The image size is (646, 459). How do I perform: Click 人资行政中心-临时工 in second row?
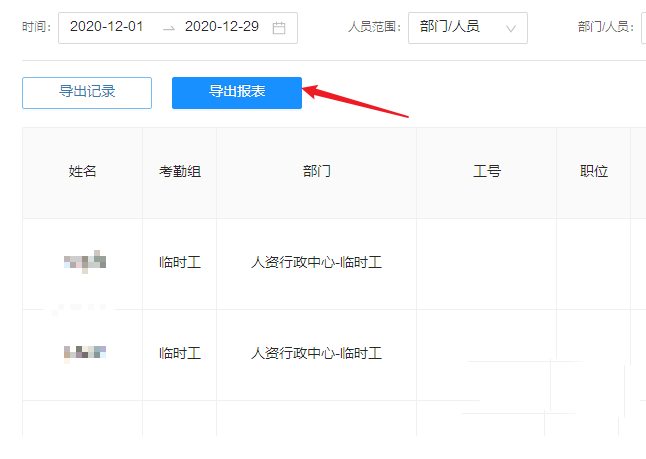(316, 353)
